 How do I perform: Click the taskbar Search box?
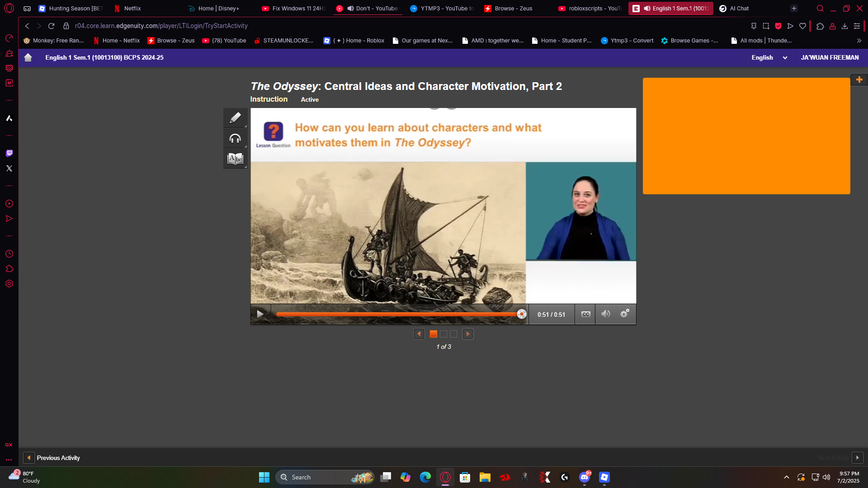pyautogui.click(x=325, y=477)
